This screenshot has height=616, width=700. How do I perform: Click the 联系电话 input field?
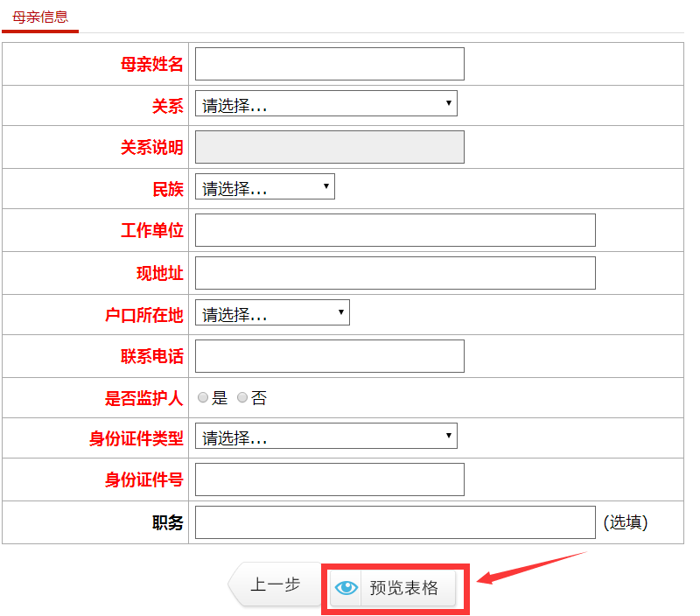pyautogui.click(x=329, y=356)
